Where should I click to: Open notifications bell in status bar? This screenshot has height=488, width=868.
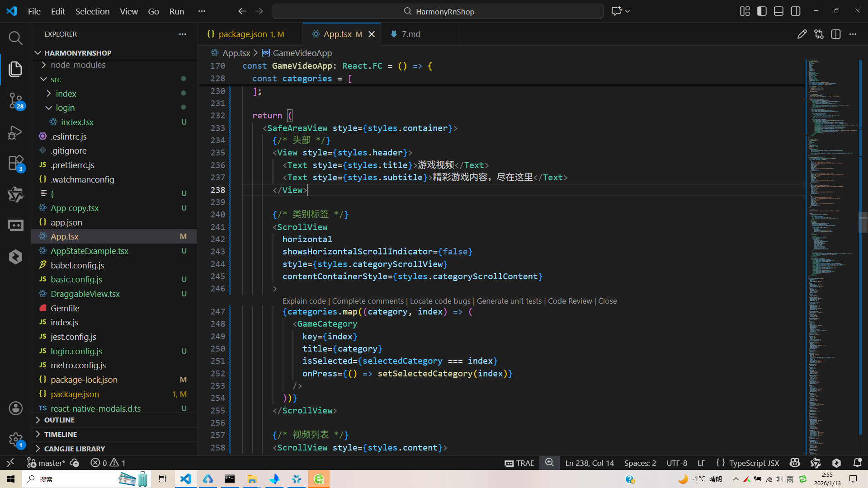coord(857,463)
